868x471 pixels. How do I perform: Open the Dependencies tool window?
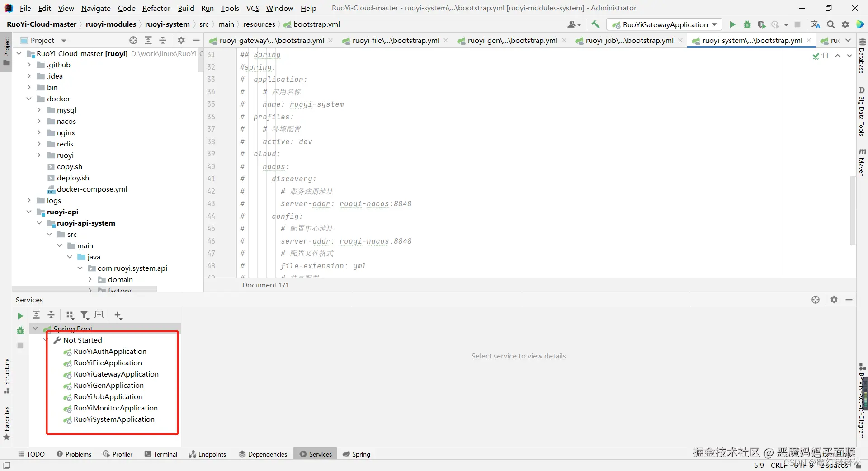(263, 454)
